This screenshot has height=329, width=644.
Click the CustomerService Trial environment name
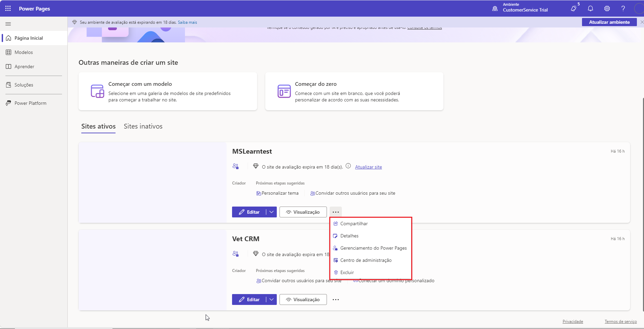click(525, 10)
